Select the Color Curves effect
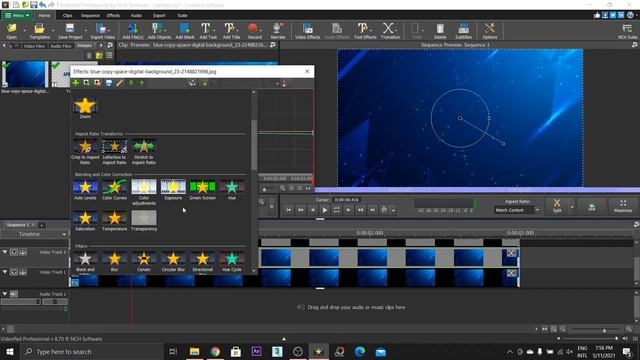 click(114, 189)
